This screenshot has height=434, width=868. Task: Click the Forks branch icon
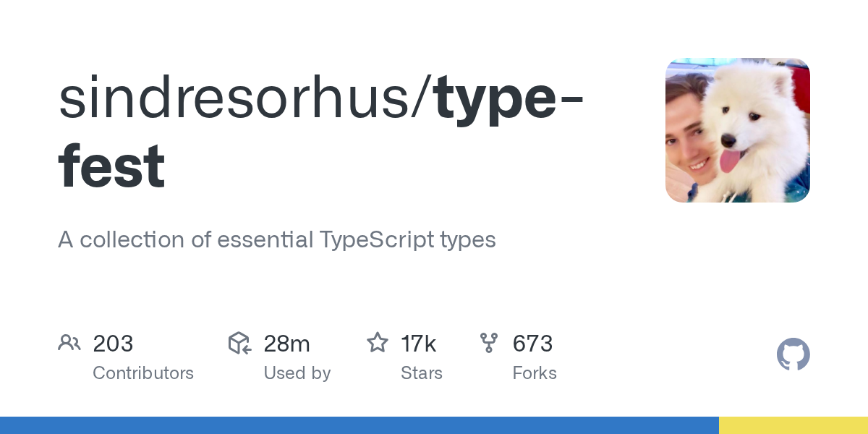(x=489, y=343)
